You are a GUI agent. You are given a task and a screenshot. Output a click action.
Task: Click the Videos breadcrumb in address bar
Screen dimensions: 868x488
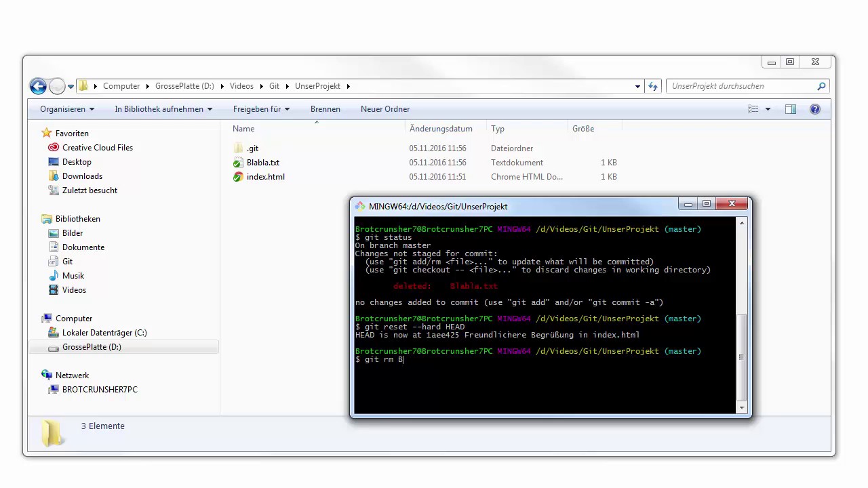coord(241,86)
